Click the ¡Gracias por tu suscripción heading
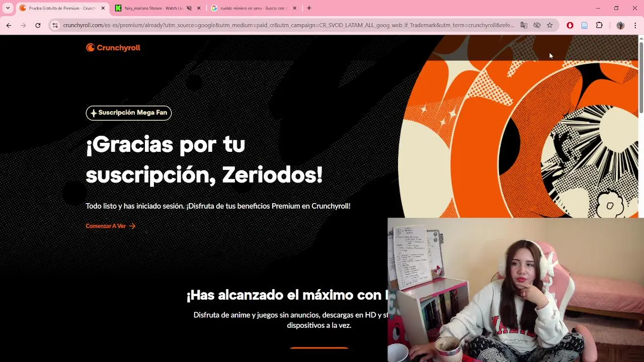The height and width of the screenshot is (362, 644). pos(204,160)
